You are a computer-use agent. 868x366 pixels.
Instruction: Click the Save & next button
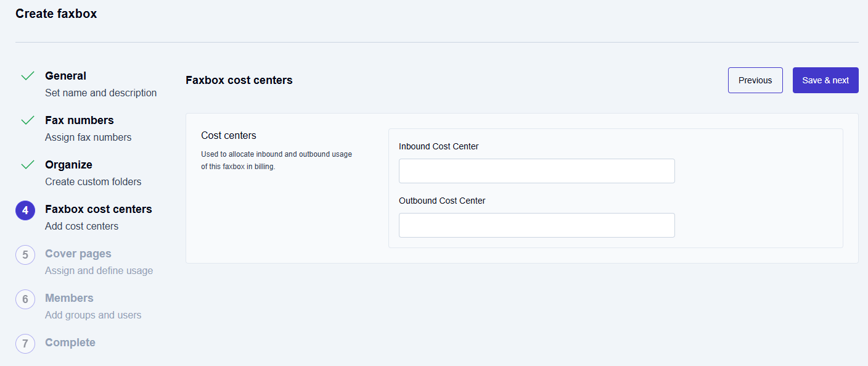click(825, 80)
